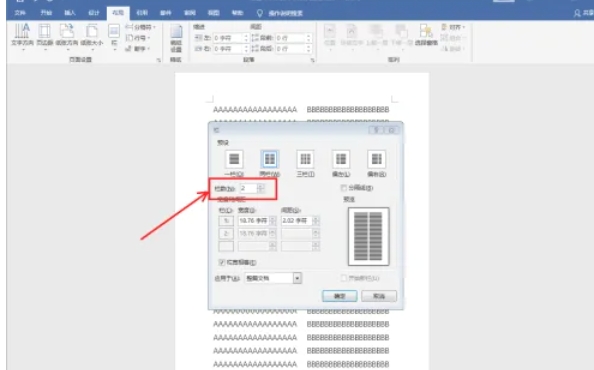This screenshot has height=370, width=594.
Task: Switch to the Home (开始) tab
Action: pyautogui.click(x=46, y=13)
